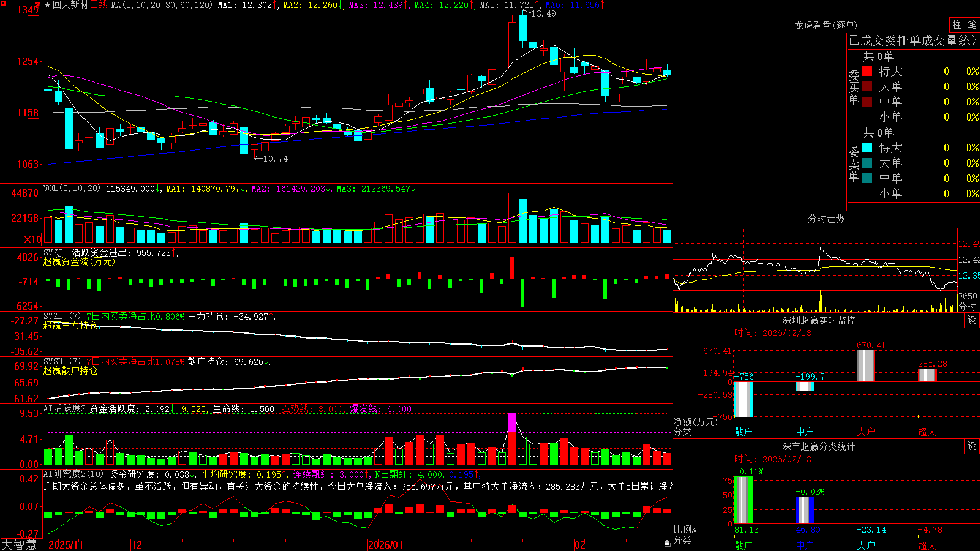The width and height of the screenshot is (980, 551).
Task: Click the 02 month marker on timeline
Action: tap(580, 545)
